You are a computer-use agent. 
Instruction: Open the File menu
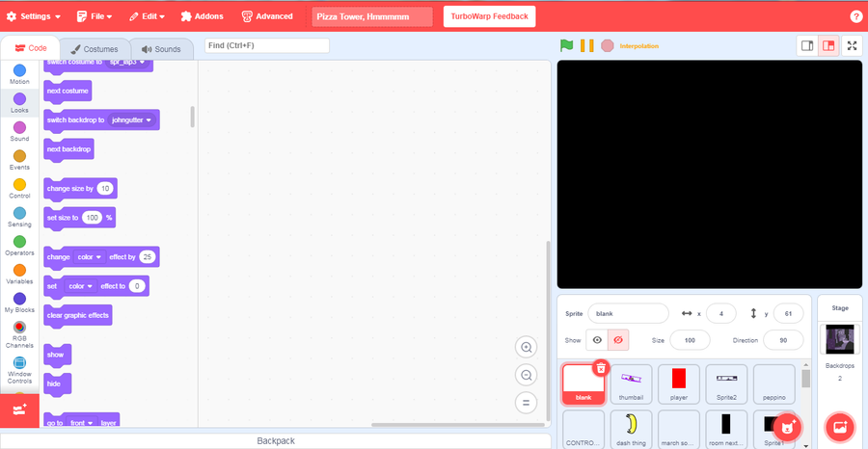click(x=95, y=16)
